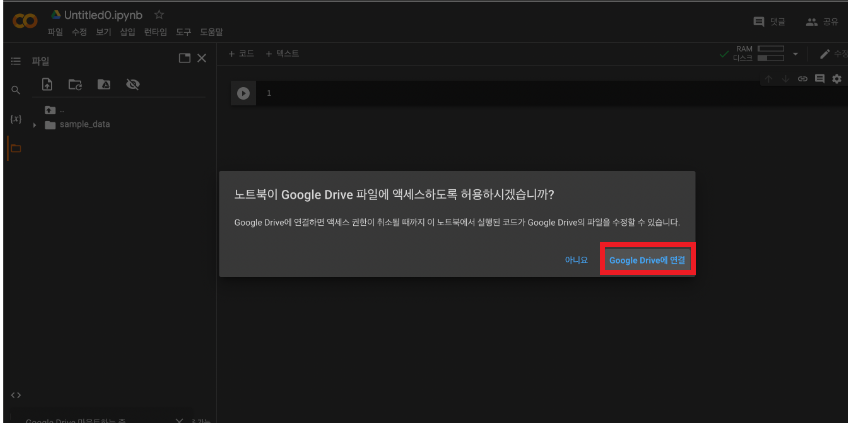Click the Google Drive icon beside Untitled0.ipynb

(56, 15)
